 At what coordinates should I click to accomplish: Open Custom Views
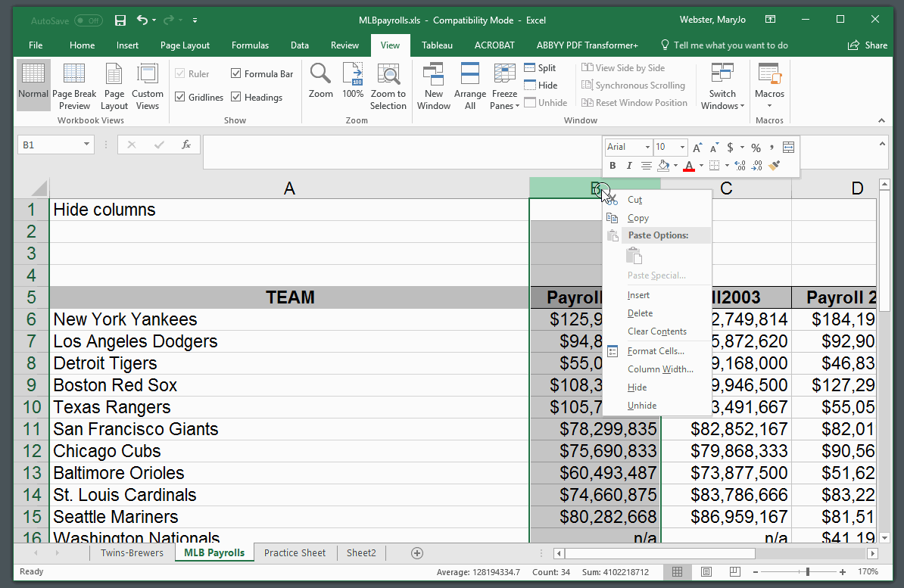tap(148, 86)
